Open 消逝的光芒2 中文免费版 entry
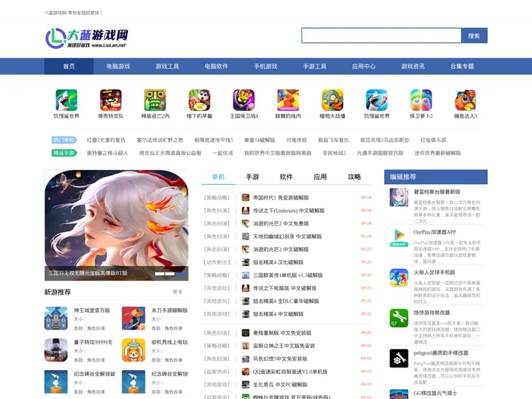 coord(281,223)
